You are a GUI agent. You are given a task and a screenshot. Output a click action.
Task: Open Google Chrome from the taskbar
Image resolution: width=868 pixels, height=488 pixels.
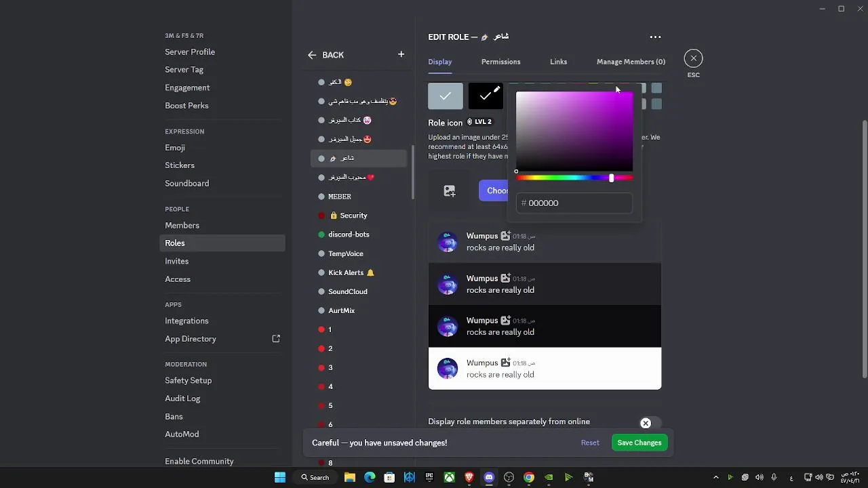coord(529,477)
